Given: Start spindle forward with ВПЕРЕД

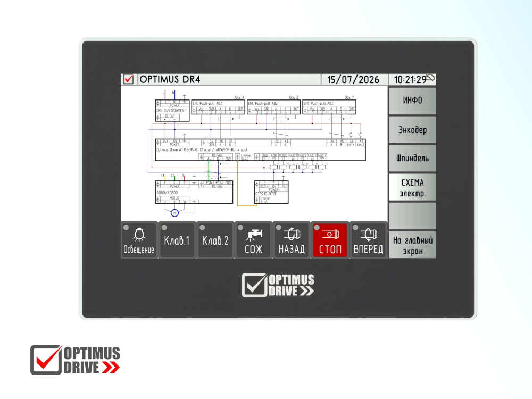Looking at the screenshot, I should [x=369, y=240].
